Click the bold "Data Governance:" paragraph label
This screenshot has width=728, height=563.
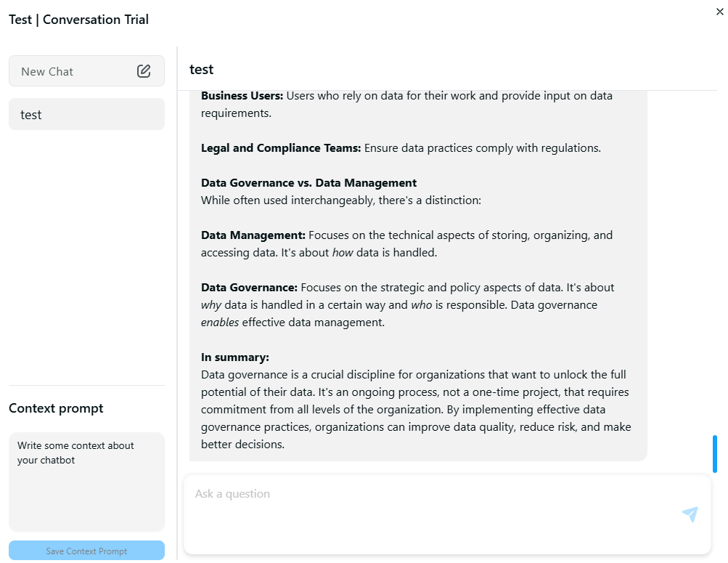[x=249, y=288]
